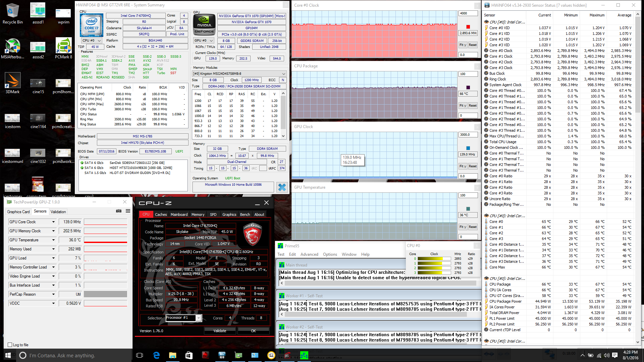Open the PerfCap Reason sensor dropdown
Image resolution: width=644 pixels, height=362 pixels.
point(53,294)
